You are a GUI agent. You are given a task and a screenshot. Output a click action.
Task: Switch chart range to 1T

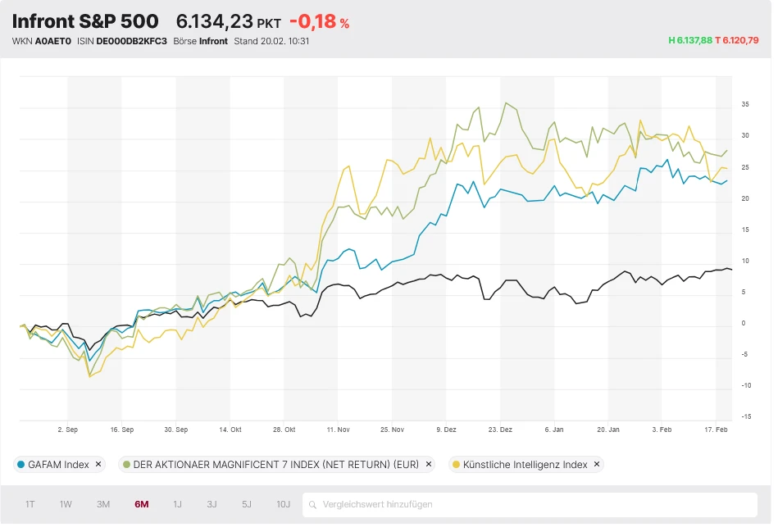(x=30, y=504)
